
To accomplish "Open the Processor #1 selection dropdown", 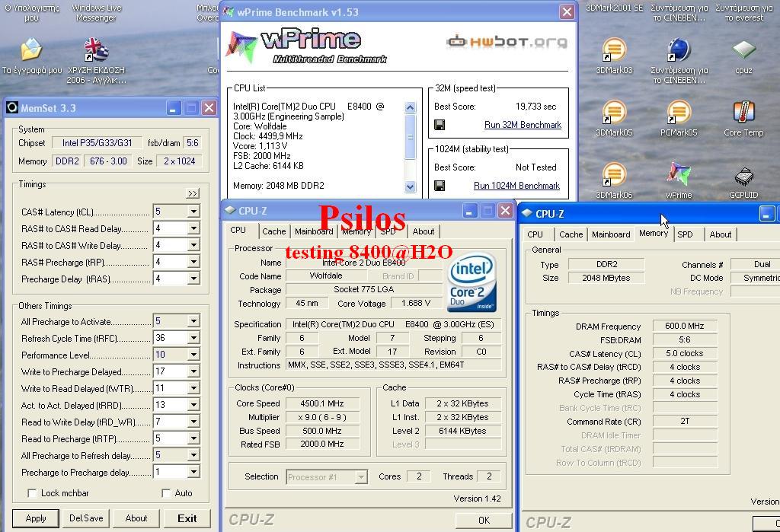I will pos(362,477).
